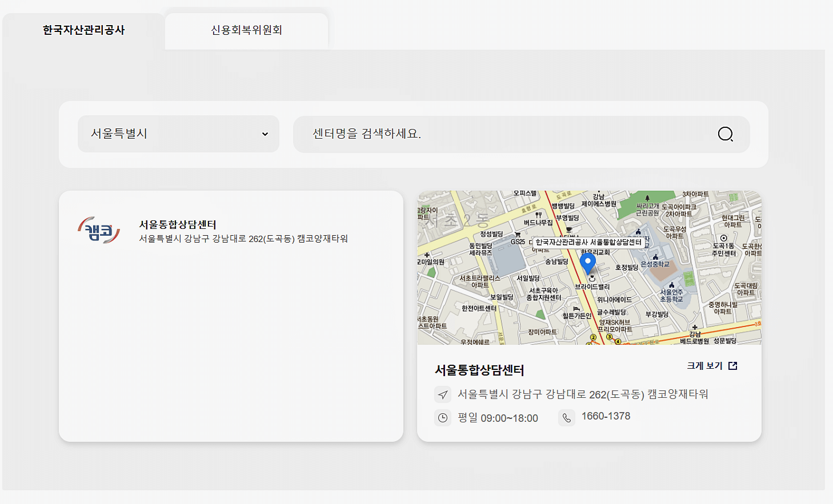The height and width of the screenshot is (504, 833).
Task: Click the address in the left list card
Action: tap(243, 239)
